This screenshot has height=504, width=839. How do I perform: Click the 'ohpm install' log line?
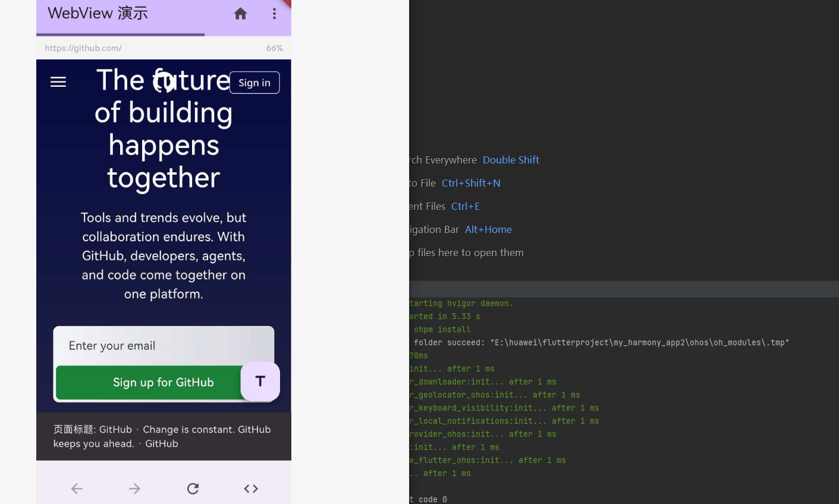click(442, 329)
